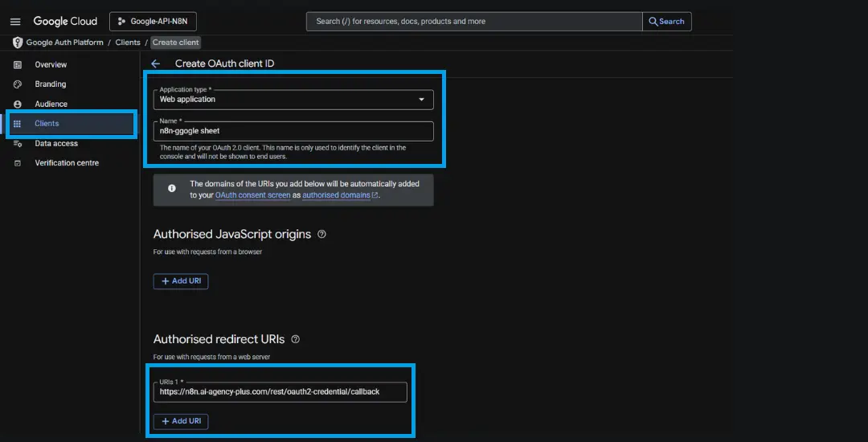Click help icon next to Authorised redirect URIs

click(x=295, y=339)
